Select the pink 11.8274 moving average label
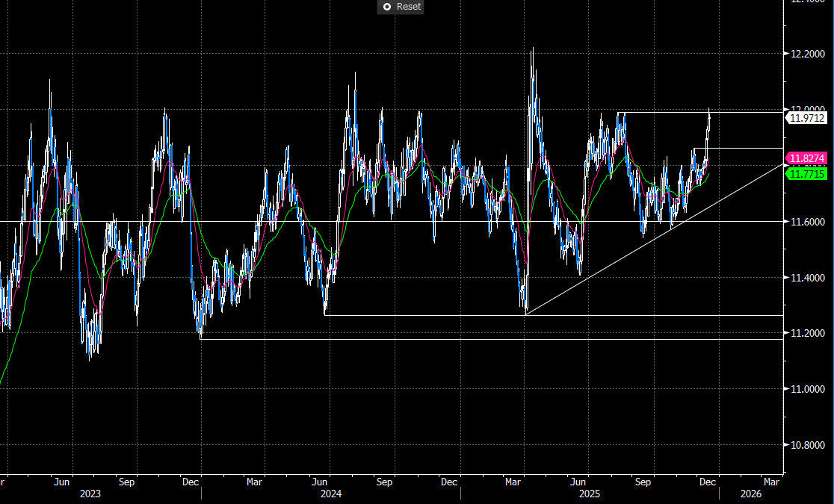Image resolution: width=834 pixels, height=504 pixels. click(807, 158)
